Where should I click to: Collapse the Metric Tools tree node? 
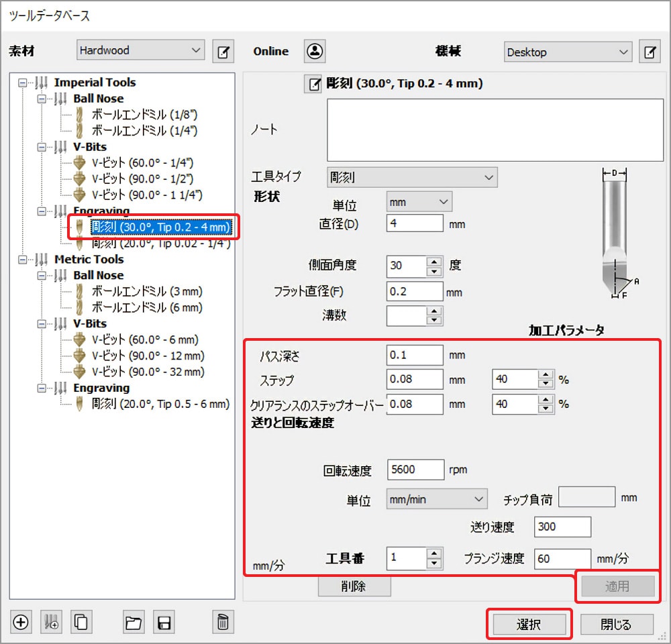[25, 260]
